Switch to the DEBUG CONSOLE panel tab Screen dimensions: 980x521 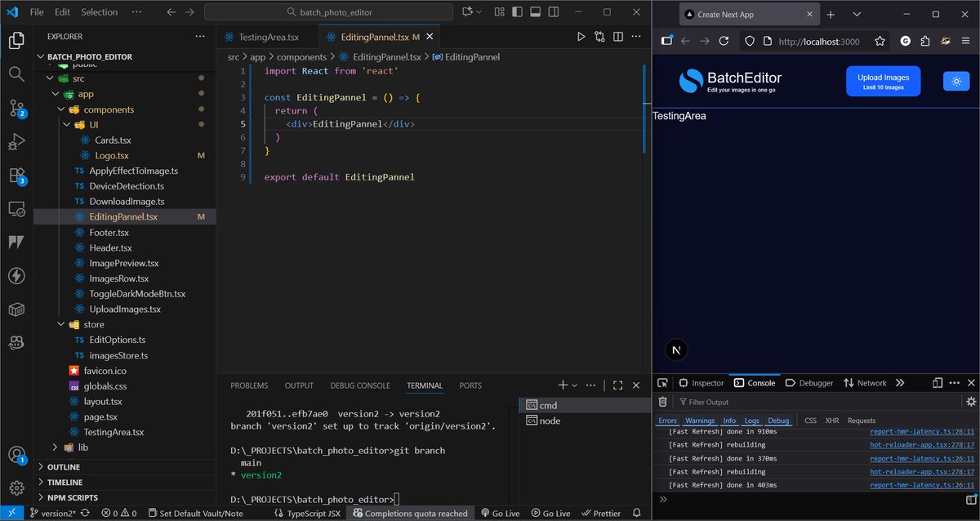360,385
